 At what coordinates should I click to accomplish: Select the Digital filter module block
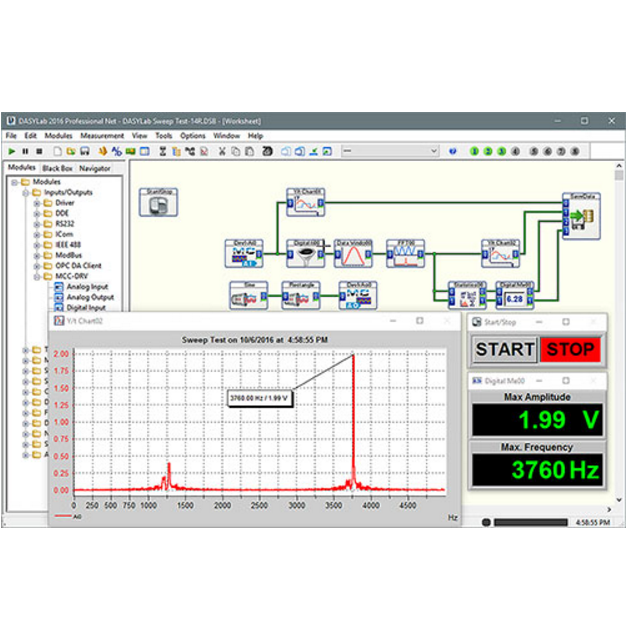tap(305, 254)
